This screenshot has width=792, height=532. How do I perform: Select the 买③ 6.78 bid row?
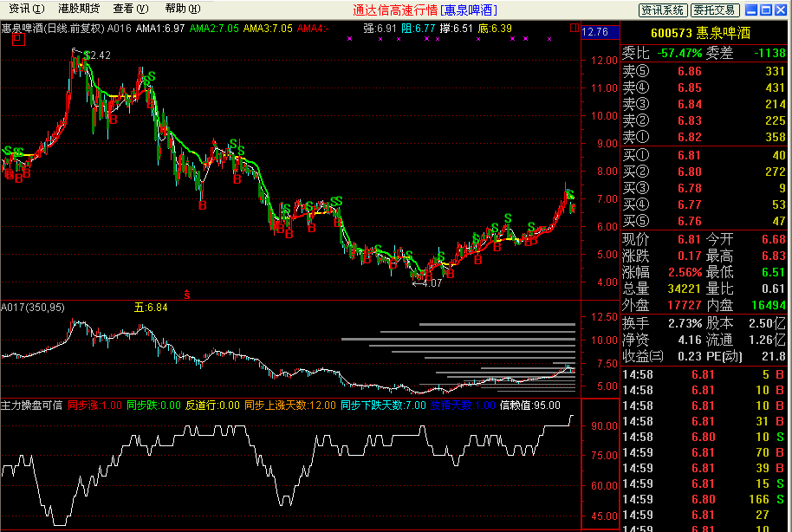point(704,188)
